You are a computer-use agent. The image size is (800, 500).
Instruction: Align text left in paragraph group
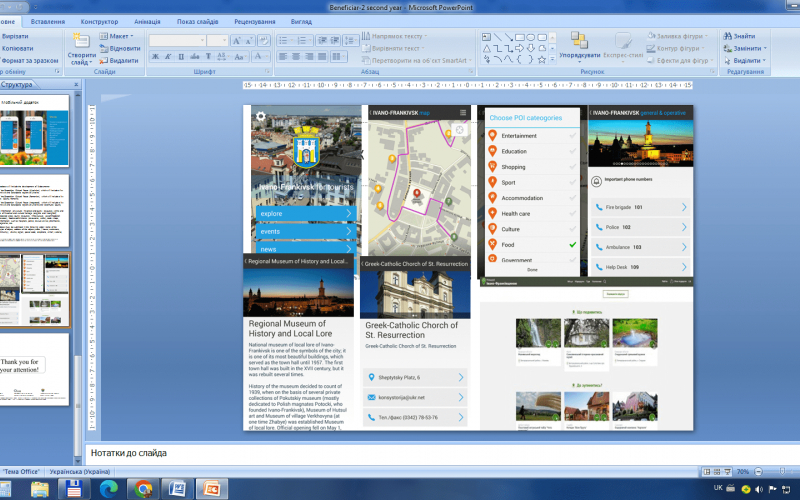click(x=283, y=57)
